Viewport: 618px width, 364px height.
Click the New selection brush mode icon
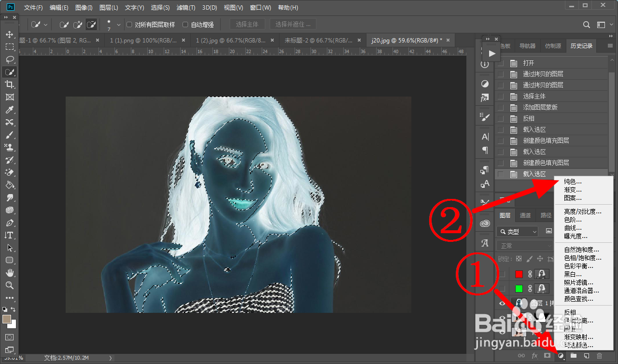pos(64,24)
